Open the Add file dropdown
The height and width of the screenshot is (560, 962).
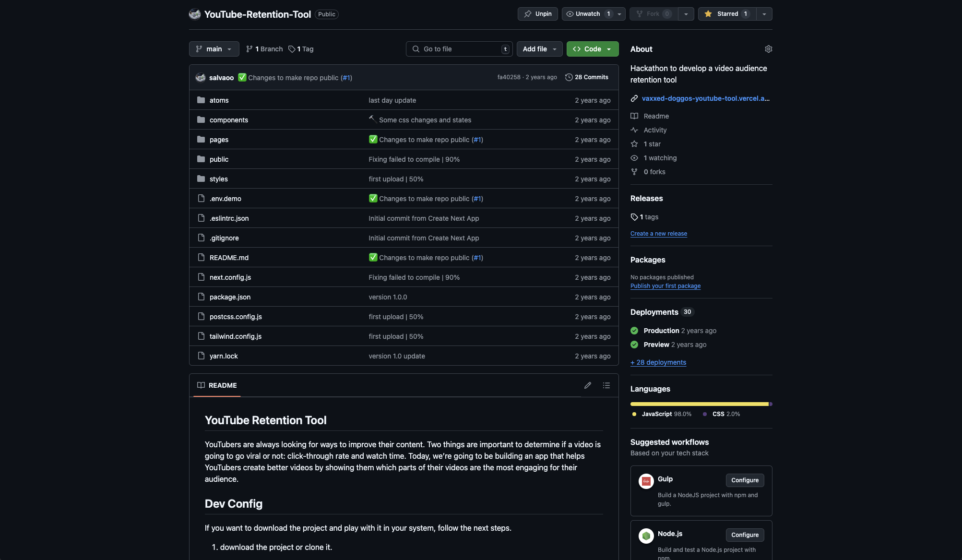point(539,48)
